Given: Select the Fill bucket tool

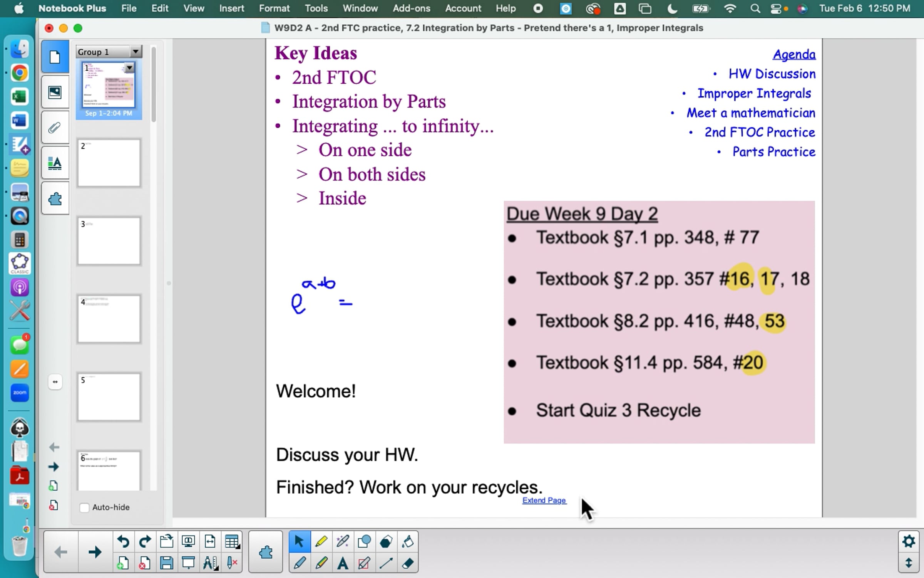Looking at the screenshot, I should click(x=408, y=541).
